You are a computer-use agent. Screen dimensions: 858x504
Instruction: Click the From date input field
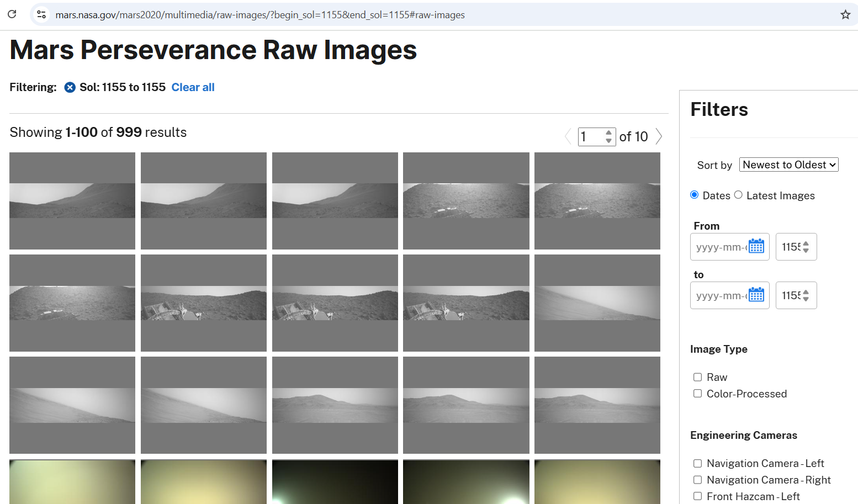pyautogui.click(x=720, y=247)
